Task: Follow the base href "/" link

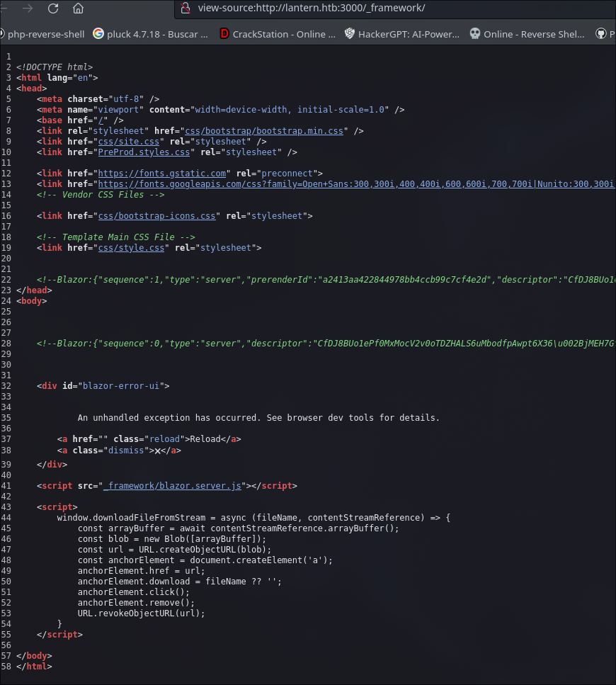Action: pos(101,120)
